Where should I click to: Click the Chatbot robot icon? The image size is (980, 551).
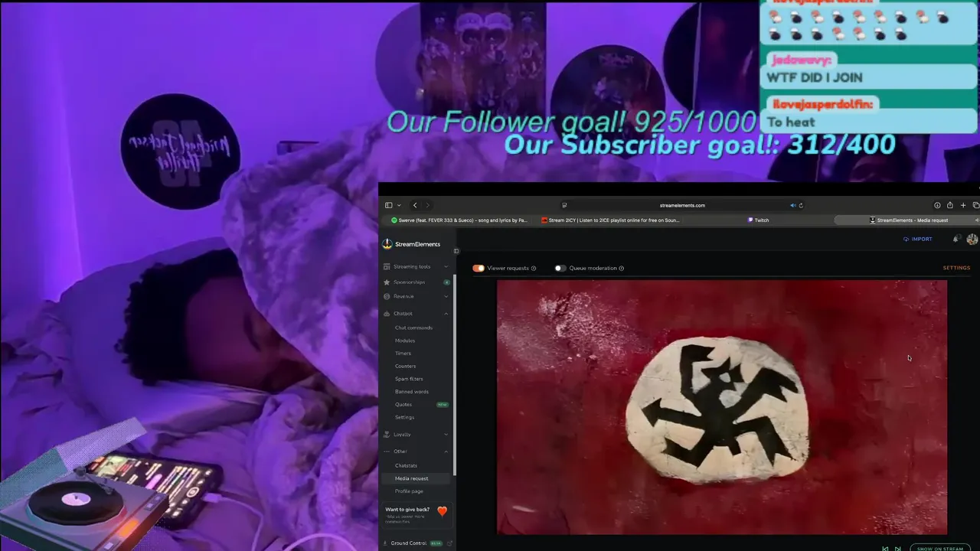[x=387, y=313]
